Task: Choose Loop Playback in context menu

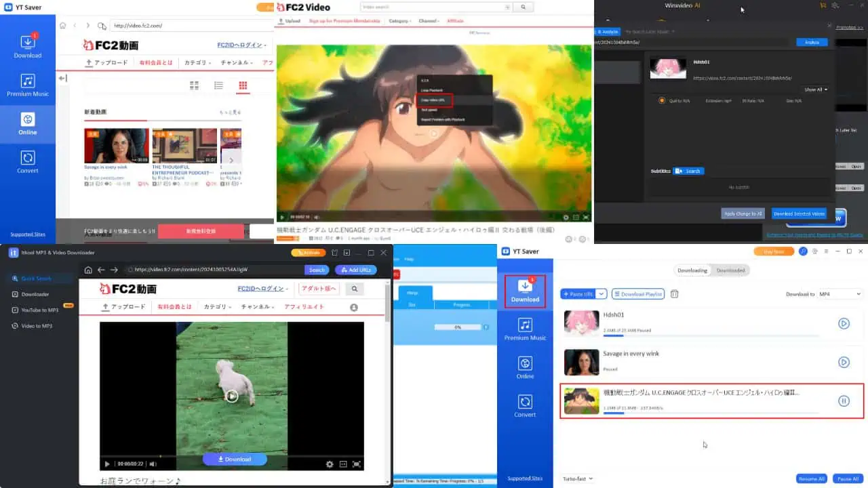Action: tap(432, 90)
